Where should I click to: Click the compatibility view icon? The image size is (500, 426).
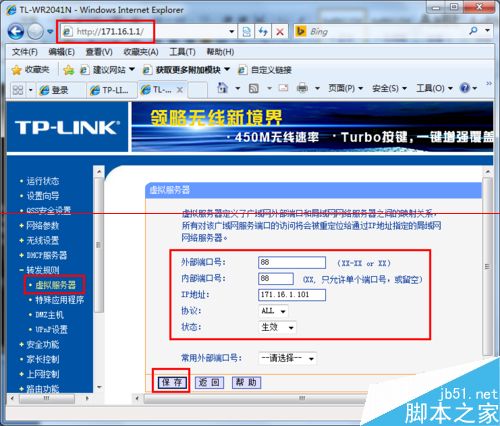[x=246, y=32]
